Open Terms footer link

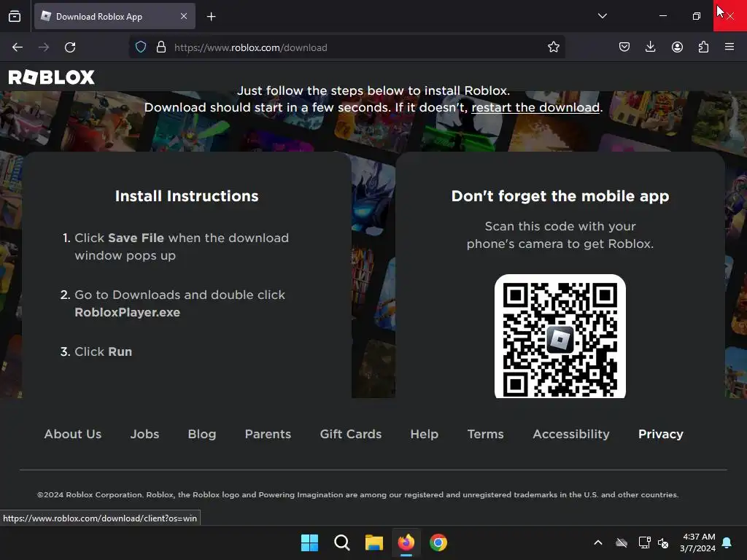click(485, 435)
